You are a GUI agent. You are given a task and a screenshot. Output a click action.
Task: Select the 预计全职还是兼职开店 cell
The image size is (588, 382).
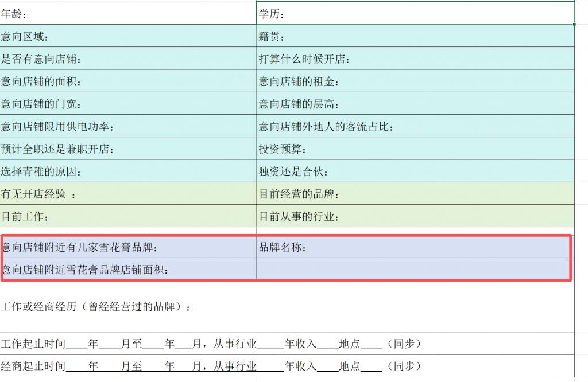click(128, 149)
